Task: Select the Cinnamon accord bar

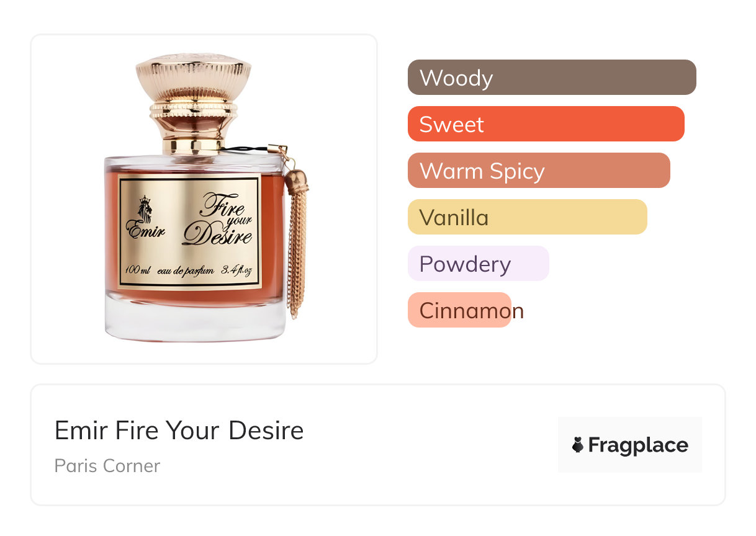Action: [x=459, y=310]
